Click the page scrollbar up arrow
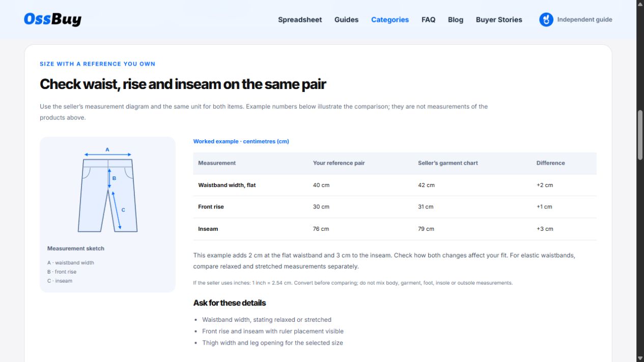Image resolution: width=644 pixels, height=362 pixels. [x=640, y=4]
